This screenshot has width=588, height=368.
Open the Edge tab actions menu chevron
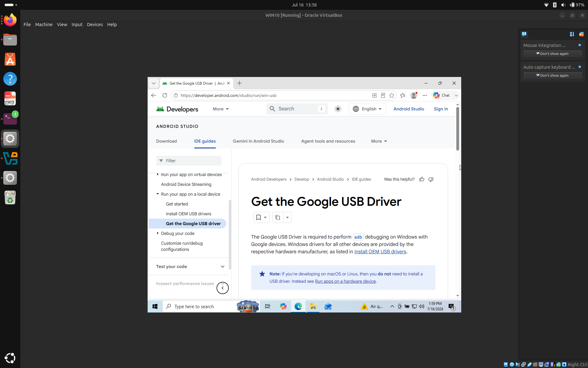point(154,83)
